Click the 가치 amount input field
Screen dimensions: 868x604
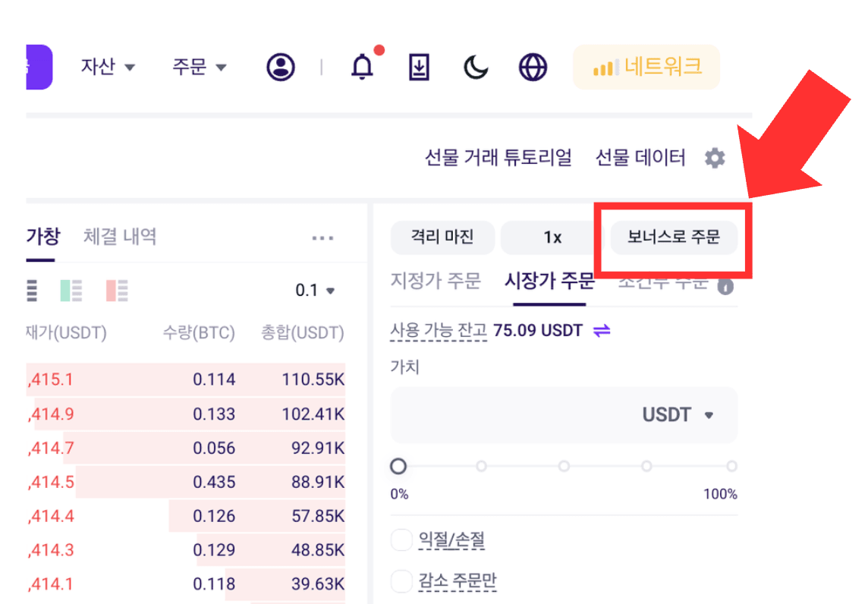coord(564,414)
